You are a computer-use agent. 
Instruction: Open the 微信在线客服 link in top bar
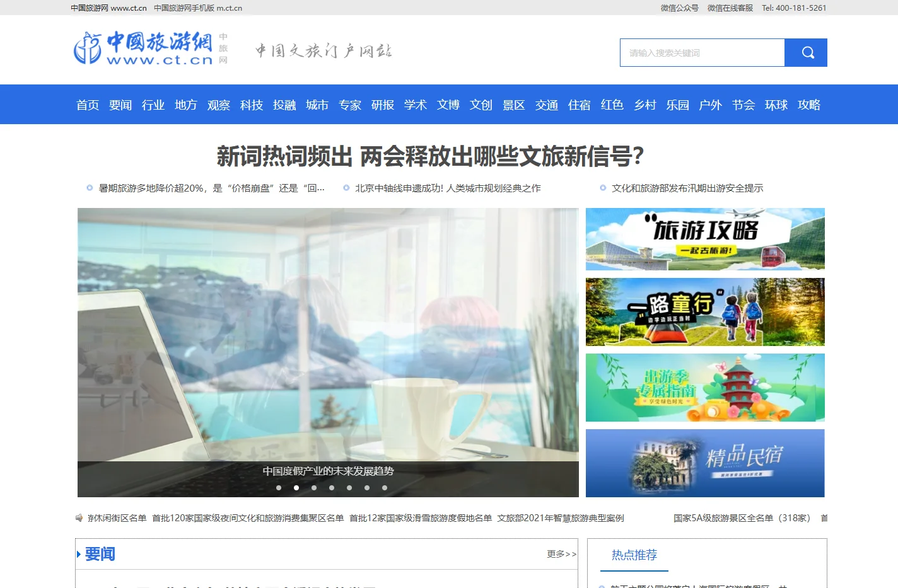tap(730, 8)
